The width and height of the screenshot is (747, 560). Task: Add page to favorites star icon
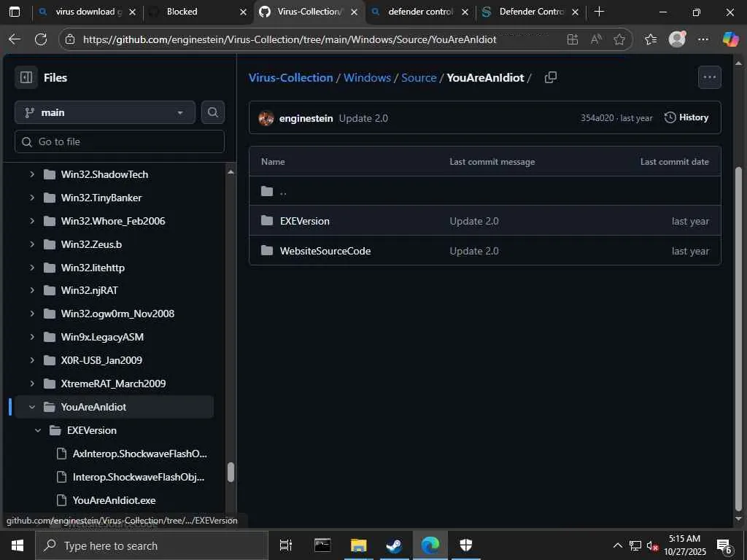619,39
